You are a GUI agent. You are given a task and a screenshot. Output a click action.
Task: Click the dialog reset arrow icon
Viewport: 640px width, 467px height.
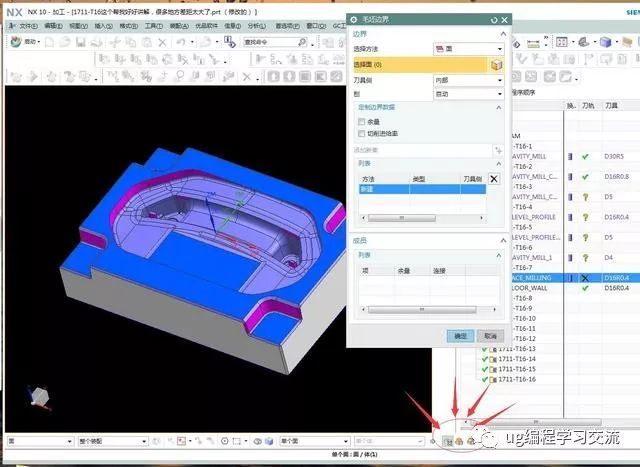point(494,20)
